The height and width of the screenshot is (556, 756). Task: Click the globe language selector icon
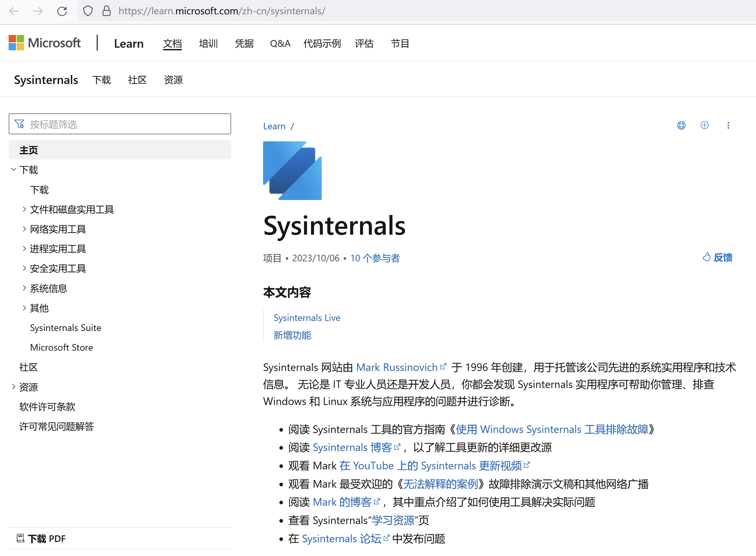click(681, 125)
